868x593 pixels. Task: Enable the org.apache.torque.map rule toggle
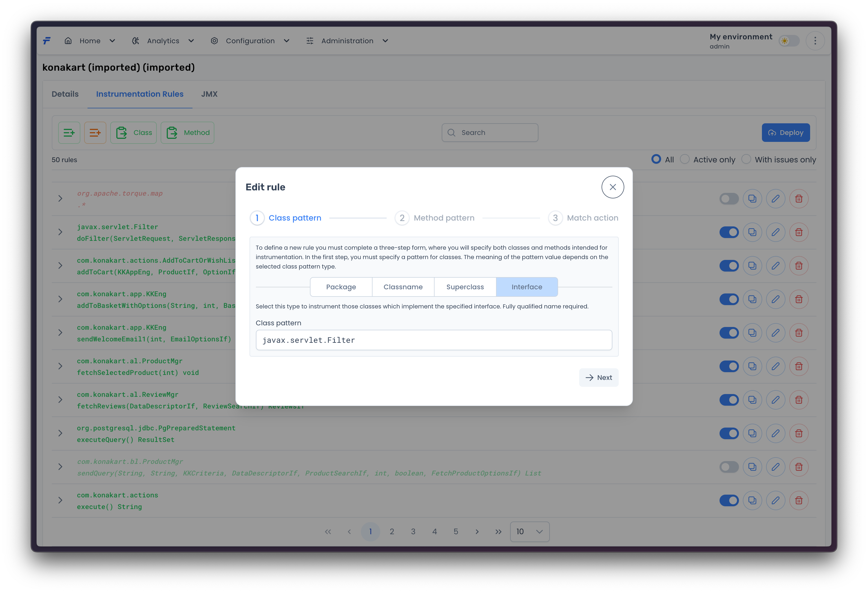[729, 198]
